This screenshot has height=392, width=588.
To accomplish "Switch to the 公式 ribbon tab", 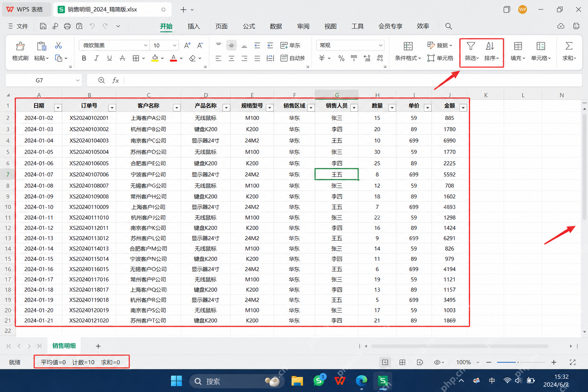I will [249, 26].
